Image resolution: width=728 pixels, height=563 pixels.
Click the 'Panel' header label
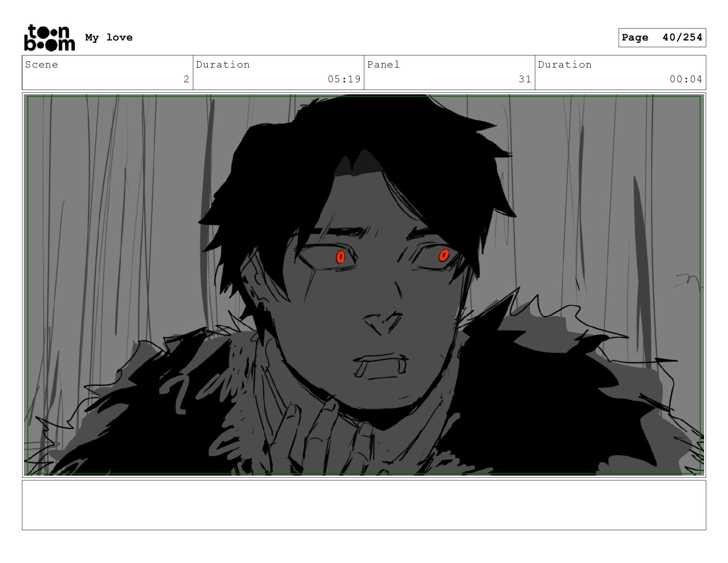(383, 64)
